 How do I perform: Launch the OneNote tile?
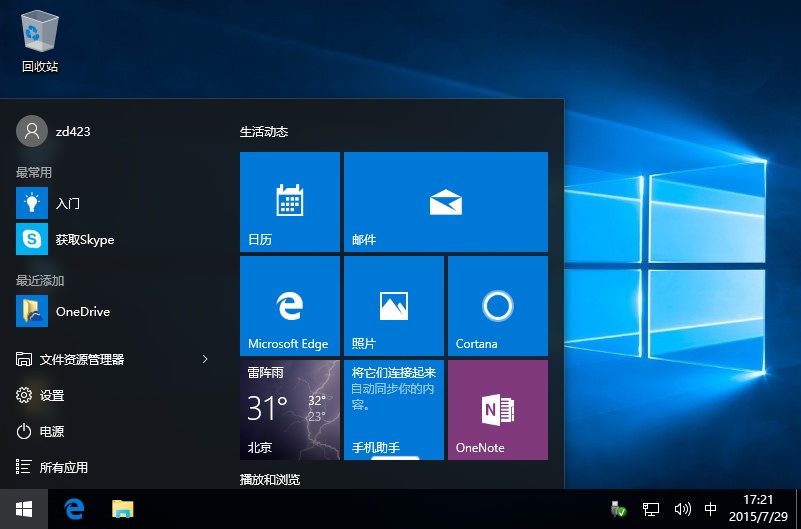pos(497,410)
